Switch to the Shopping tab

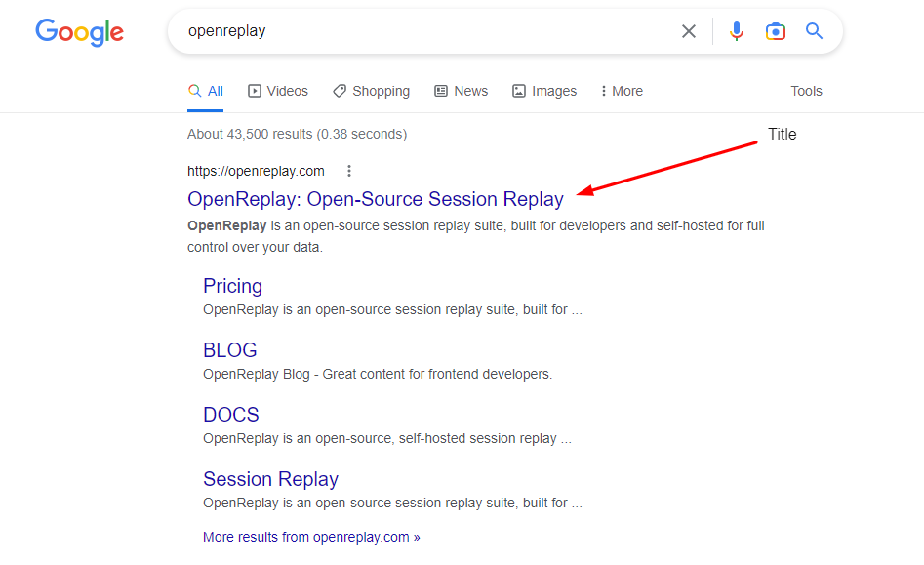point(371,91)
